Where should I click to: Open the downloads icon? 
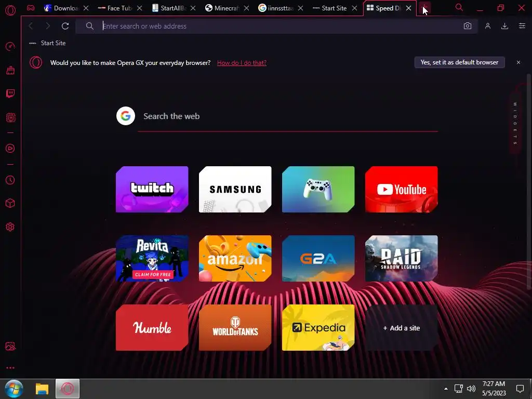coord(505,26)
